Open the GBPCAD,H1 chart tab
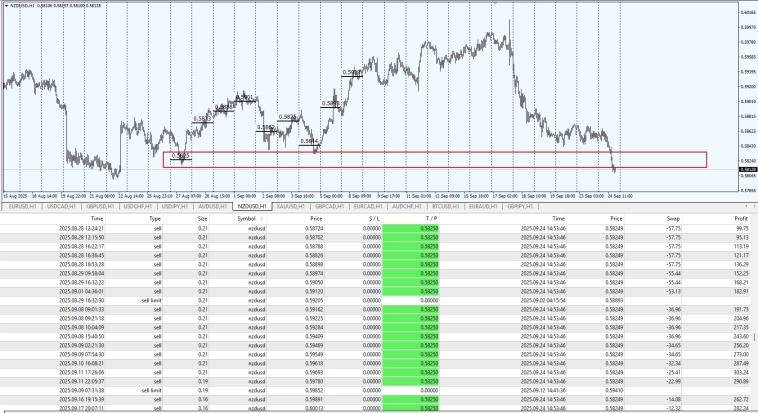Screen dimensions: 758x413 point(329,206)
